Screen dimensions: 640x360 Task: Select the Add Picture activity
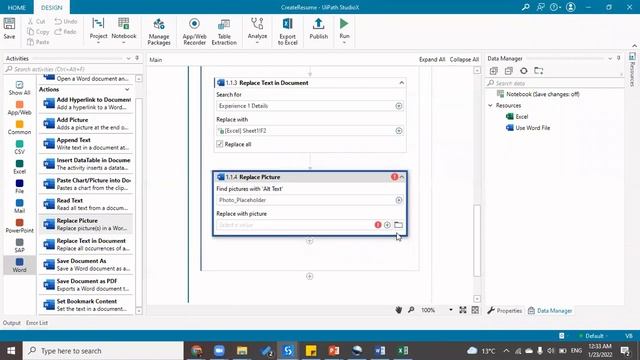(x=86, y=124)
